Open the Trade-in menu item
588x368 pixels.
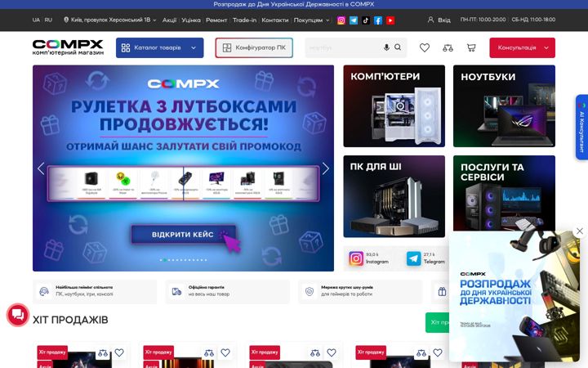(x=244, y=20)
